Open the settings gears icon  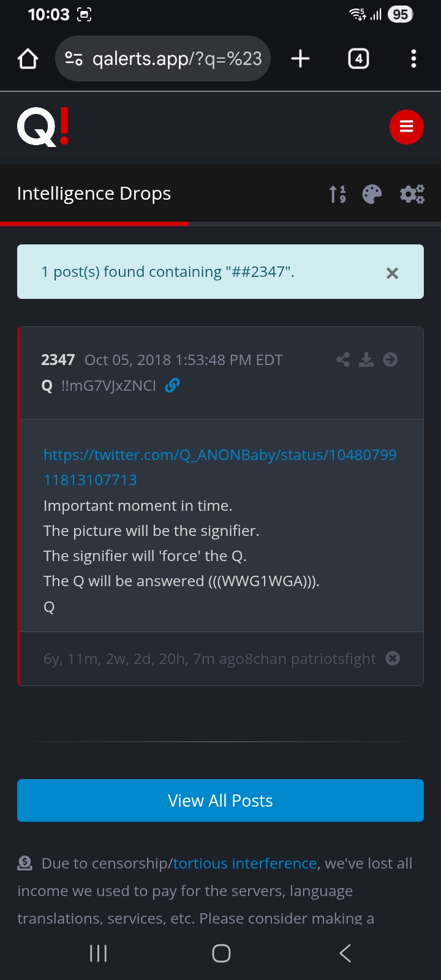pyautogui.click(x=412, y=194)
